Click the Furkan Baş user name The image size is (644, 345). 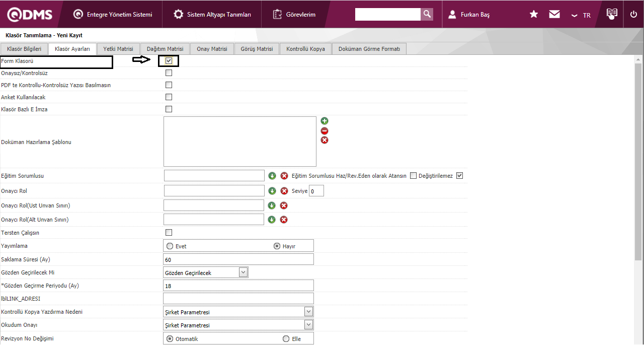coord(475,15)
